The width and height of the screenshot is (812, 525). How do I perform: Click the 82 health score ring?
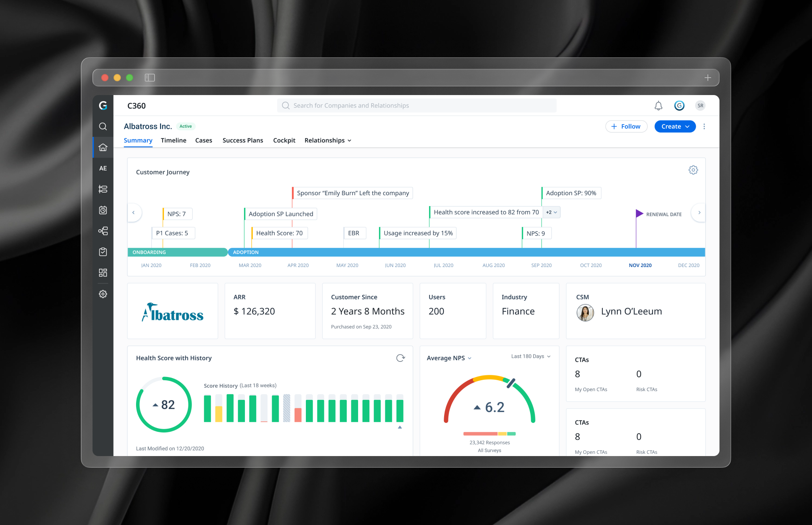pyautogui.click(x=164, y=405)
